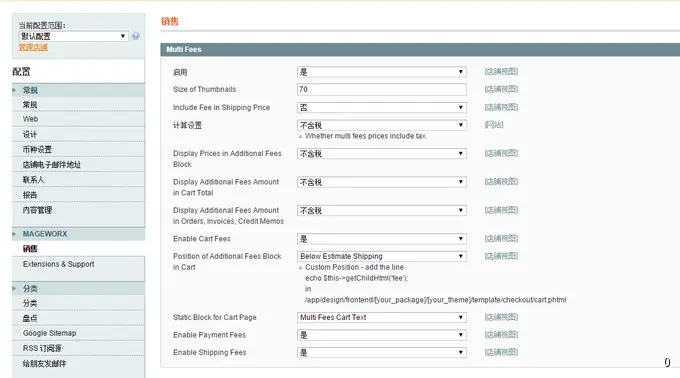Image resolution: width=680 pixels, height=378 pixels.
Task: Open Display Prices in Additional Fees Block dropdown
Action: (x=382, y=153)
